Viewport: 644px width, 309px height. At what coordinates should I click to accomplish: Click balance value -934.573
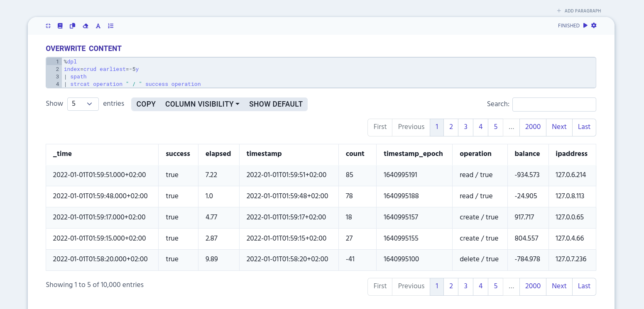coord(527,175)
